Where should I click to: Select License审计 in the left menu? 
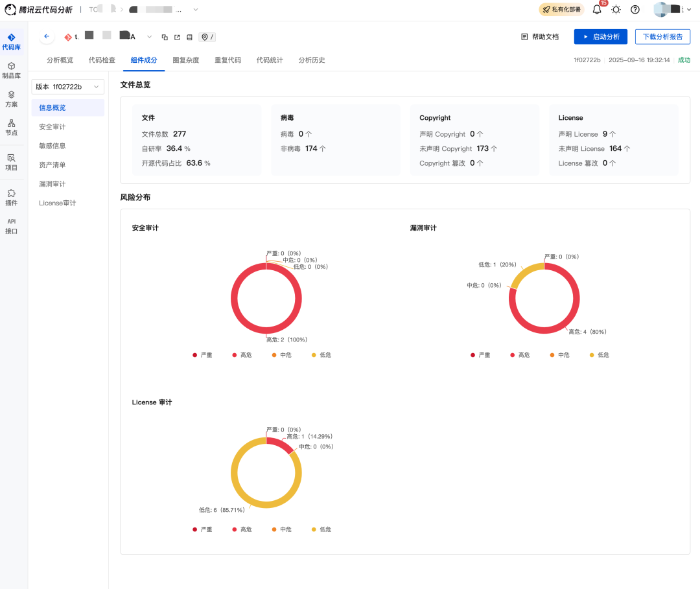pos(68,203)
